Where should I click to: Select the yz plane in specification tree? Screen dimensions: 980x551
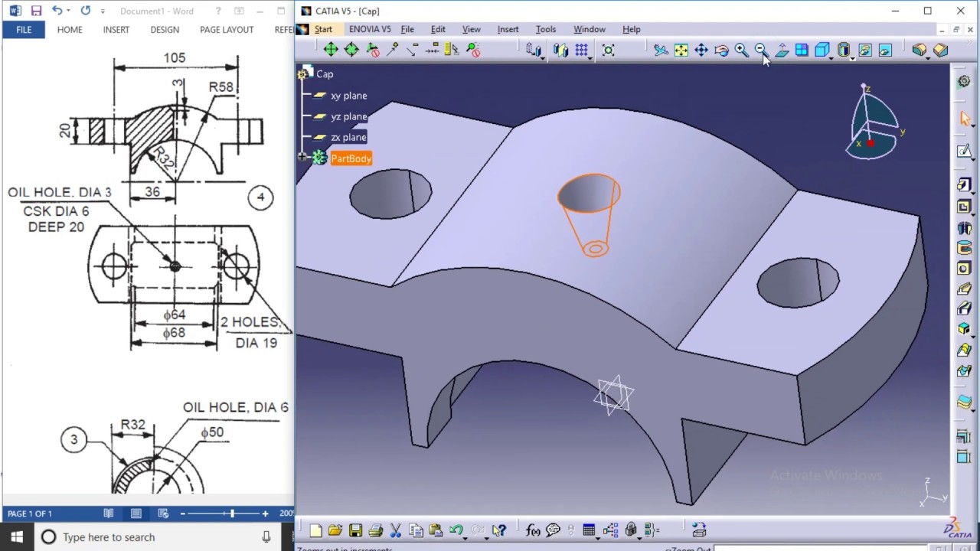coord(348,116)
